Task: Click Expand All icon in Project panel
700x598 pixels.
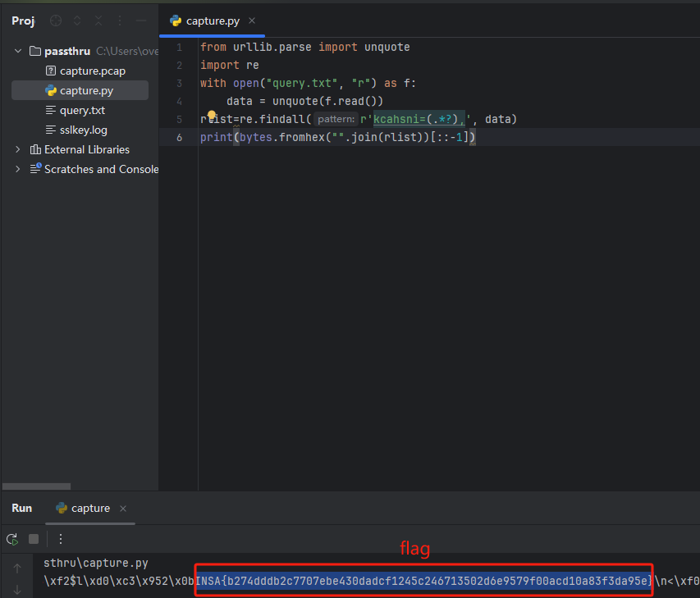Action: point(77,21)
